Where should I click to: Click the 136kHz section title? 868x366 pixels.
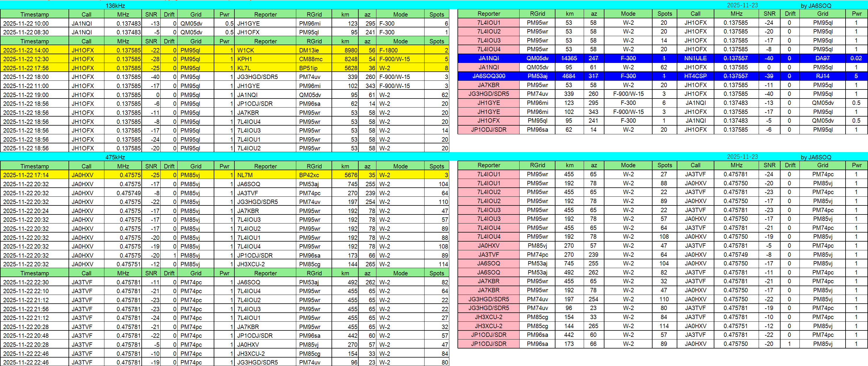(x=115, y=6)
